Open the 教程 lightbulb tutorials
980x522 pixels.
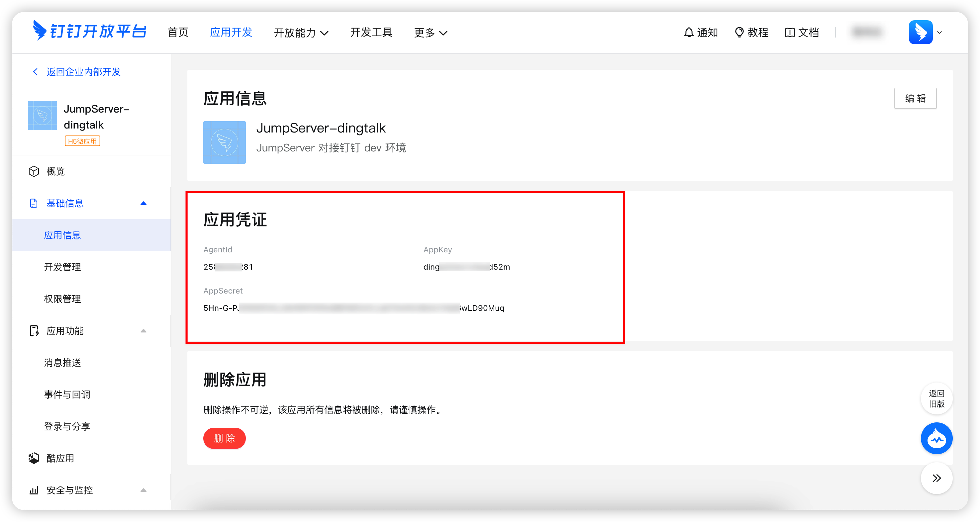pos(751,33)
